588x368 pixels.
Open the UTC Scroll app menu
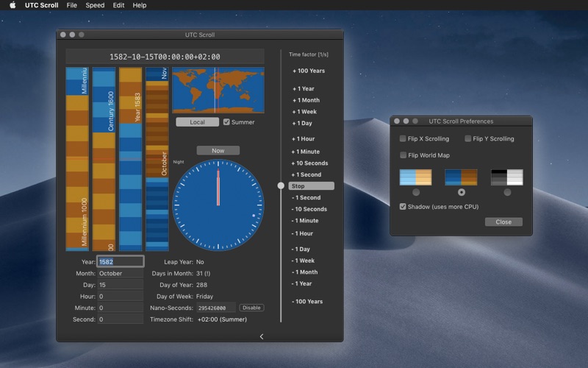pyautogui.click(x=41, y=5)
